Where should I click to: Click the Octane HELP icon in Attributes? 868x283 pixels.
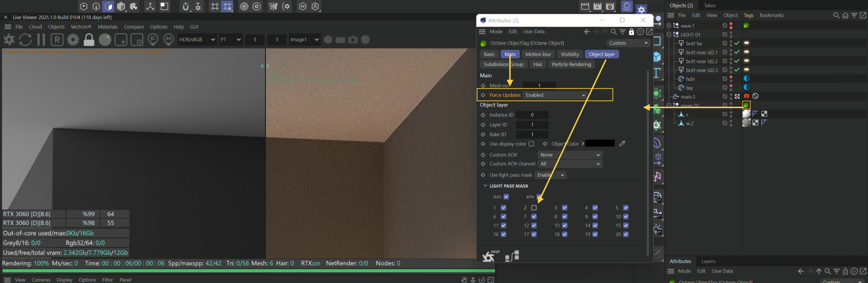[491, 256]
